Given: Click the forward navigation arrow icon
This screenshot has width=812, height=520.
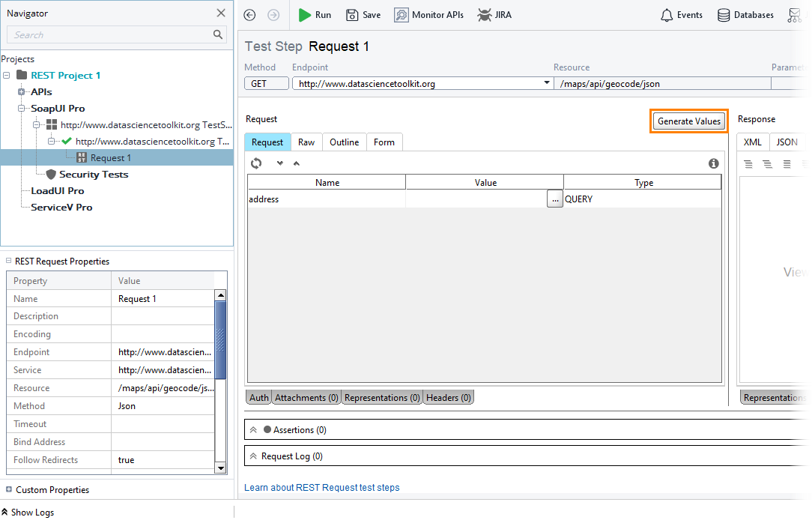Looking at the screenshot, I should coord(273,15).
